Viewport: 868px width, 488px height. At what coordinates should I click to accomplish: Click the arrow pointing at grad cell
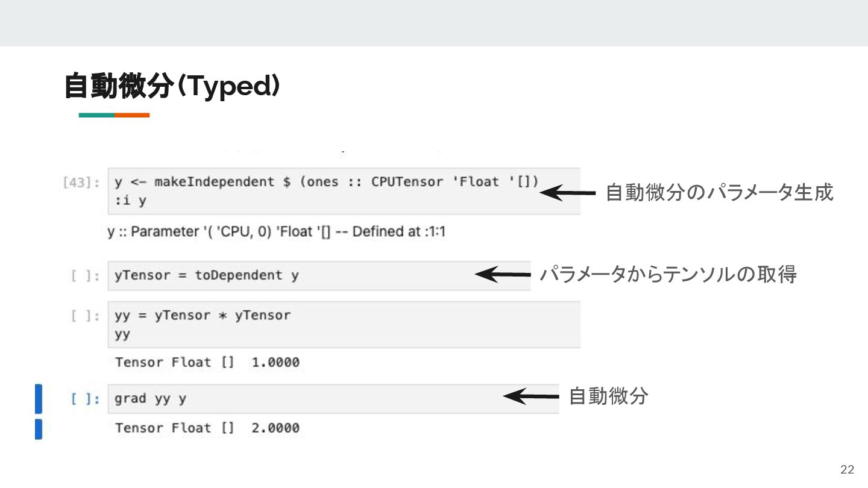[531, 396]
